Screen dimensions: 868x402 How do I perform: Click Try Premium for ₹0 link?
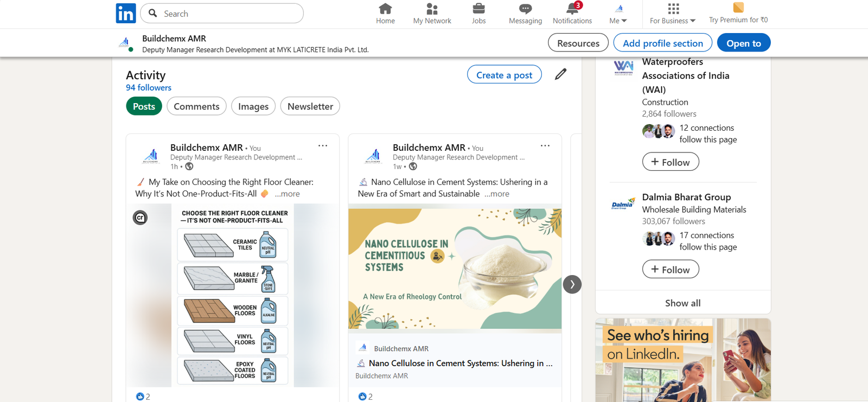point(738,20)
